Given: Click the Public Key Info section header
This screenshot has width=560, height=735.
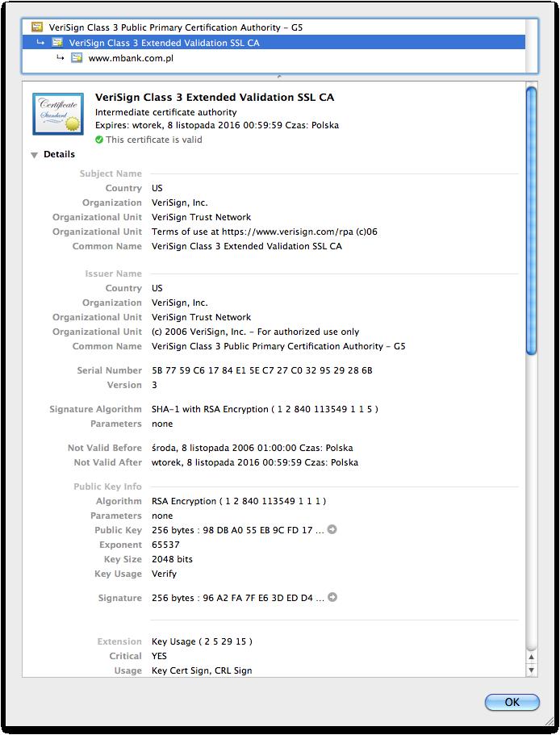Looking at the screenshot, I should (107, 486).
